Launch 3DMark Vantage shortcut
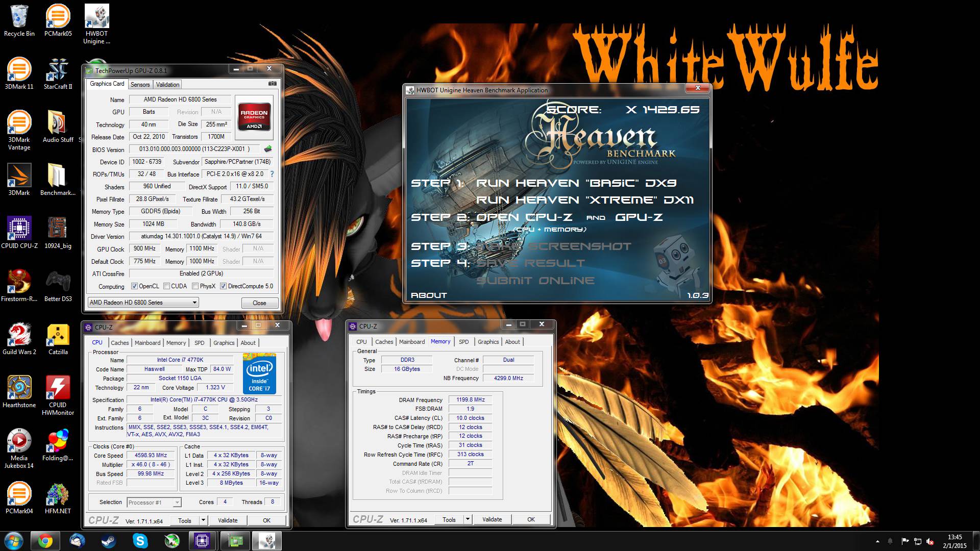The width and height of the screenshot is (980, 551). point(19,130)
